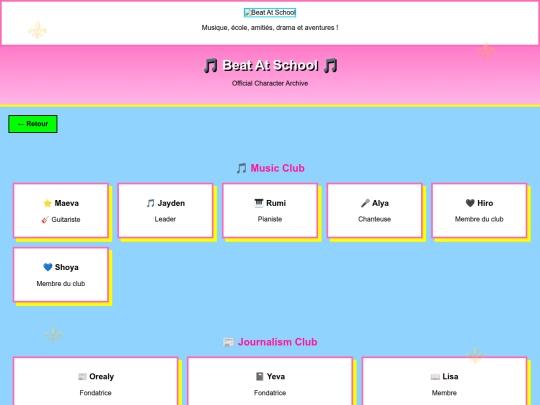
Task: Click Fondatrice text under Yeva
Action: coord(270,393)
